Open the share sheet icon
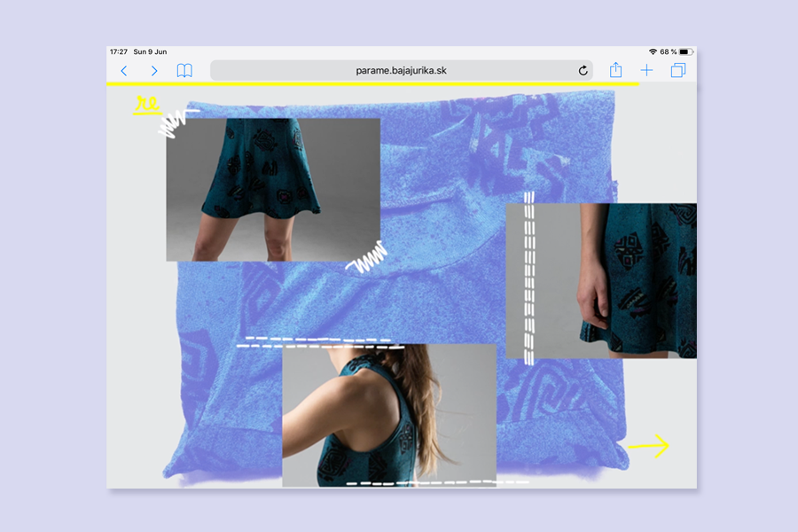 pyautogui.click(x=615, y=71)
